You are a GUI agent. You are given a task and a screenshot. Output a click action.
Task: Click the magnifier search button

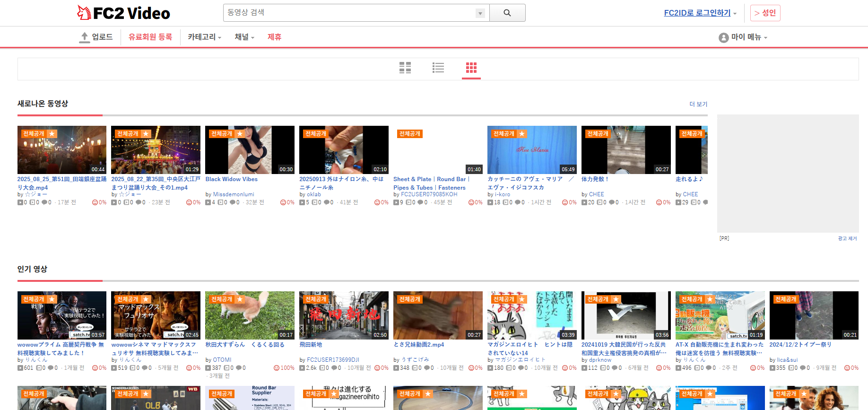click(x=507, y=13)
